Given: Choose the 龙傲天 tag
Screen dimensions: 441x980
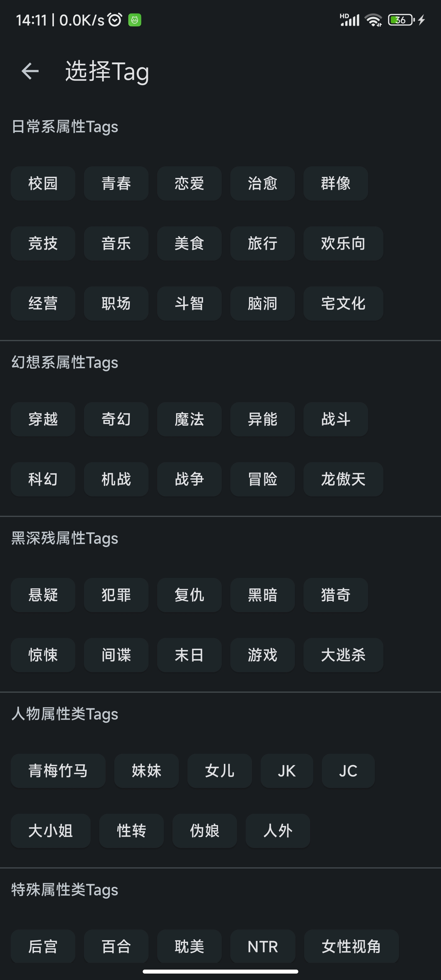Looking at the screenshot, I should [x=343, y=479].
